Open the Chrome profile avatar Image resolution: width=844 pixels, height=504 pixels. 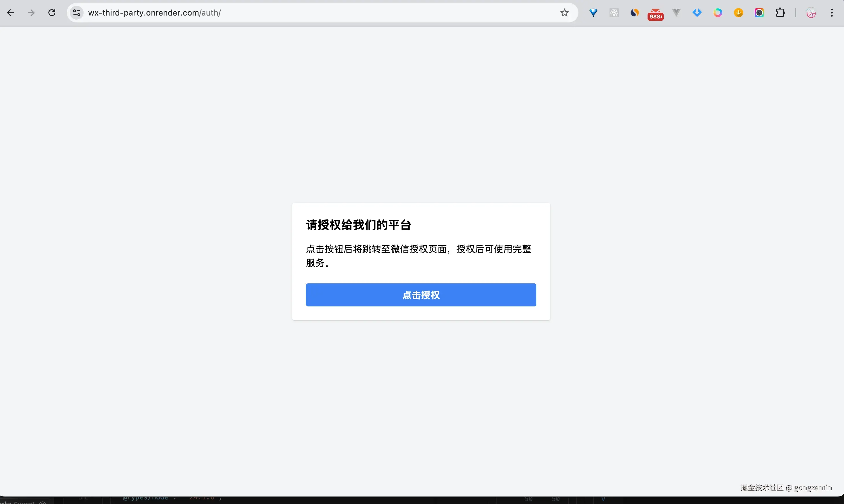coord(811,13)
